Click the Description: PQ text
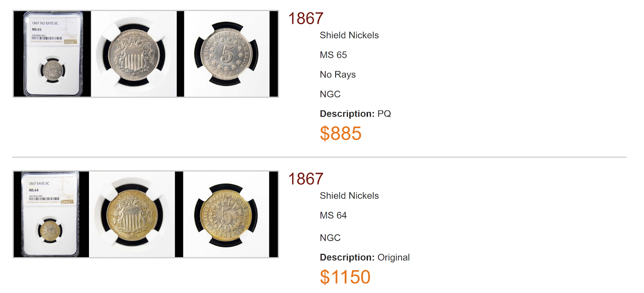The height and width of the screenshot is (293, 644). pyautogui.click(x=355, y=114)
